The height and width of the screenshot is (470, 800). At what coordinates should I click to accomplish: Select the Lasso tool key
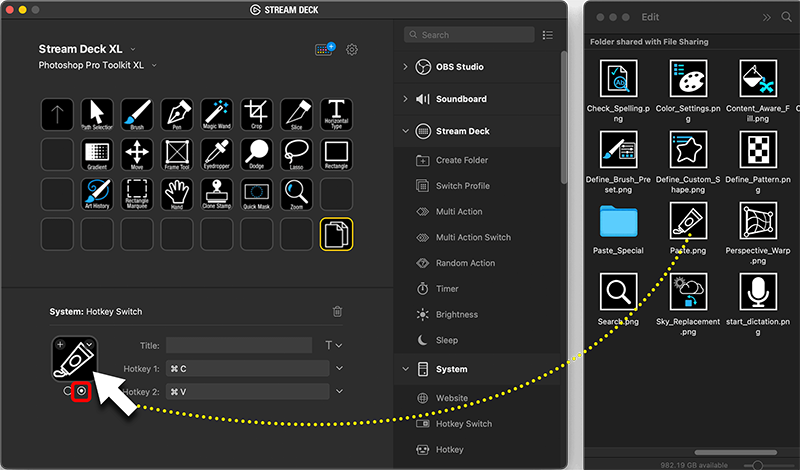coord(296,154)
